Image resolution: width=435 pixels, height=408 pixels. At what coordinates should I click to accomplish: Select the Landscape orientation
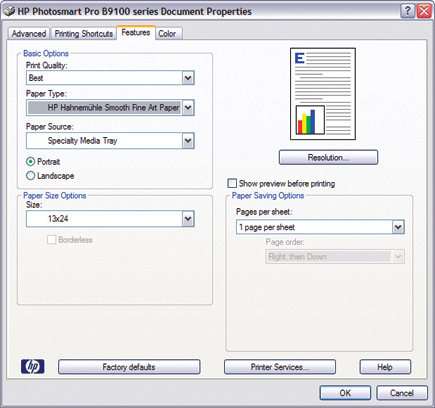(30, 176)
